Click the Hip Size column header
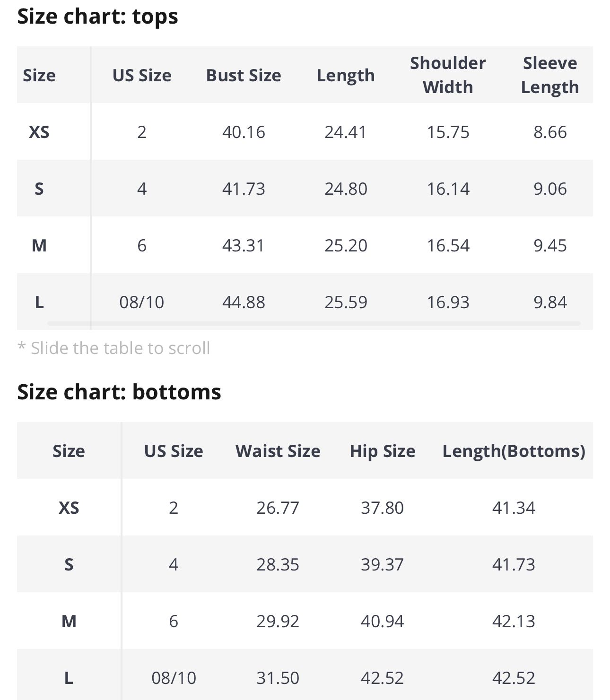Image resolution: width=610 pixels, height=700 pixels. click(382, 451)
